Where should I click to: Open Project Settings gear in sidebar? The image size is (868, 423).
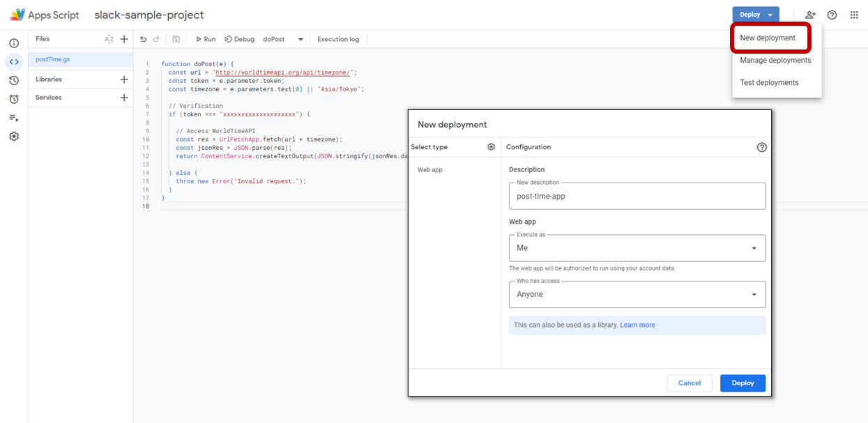pos(14,136)
